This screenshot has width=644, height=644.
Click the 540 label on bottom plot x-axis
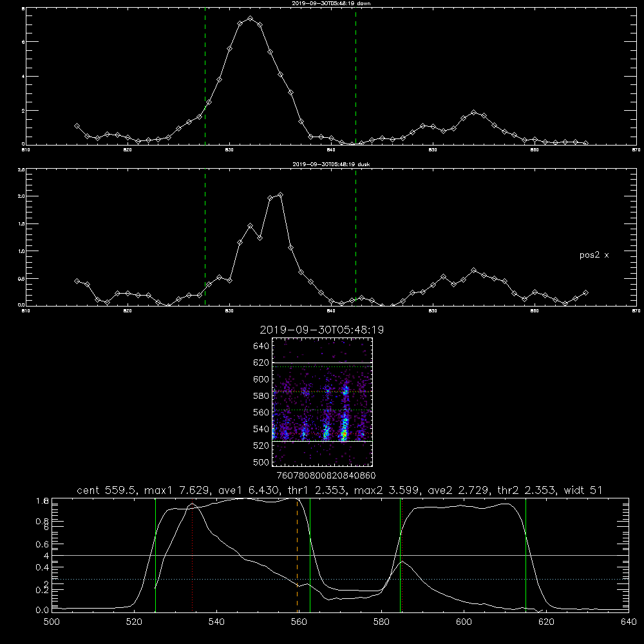coord(216,622)
